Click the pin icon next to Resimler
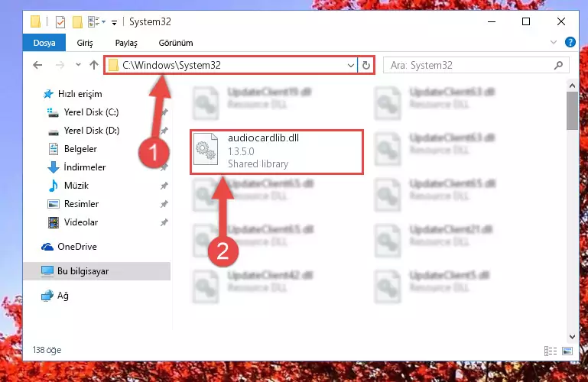 [x=164, y=204]
